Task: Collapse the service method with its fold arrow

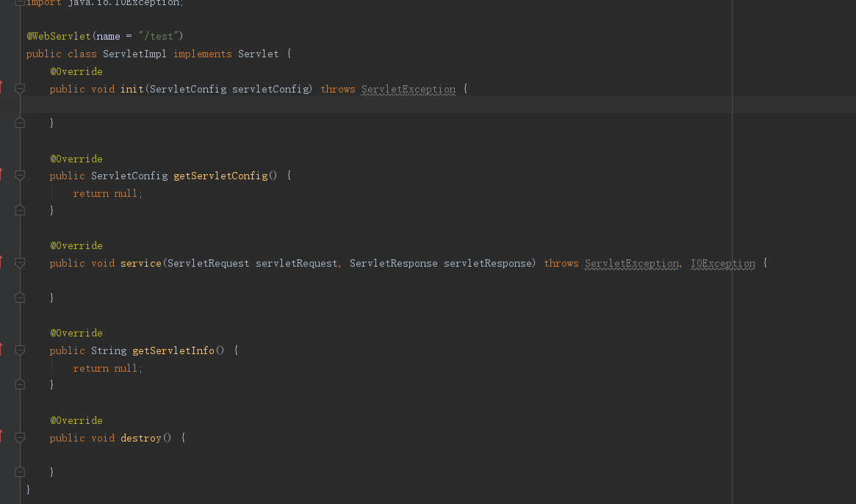Action: [20, 263]
